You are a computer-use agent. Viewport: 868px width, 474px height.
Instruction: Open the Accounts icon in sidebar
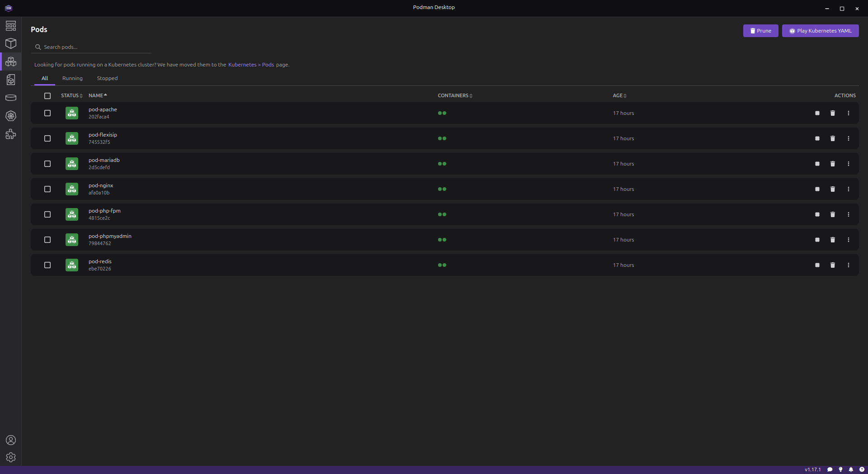11,440
